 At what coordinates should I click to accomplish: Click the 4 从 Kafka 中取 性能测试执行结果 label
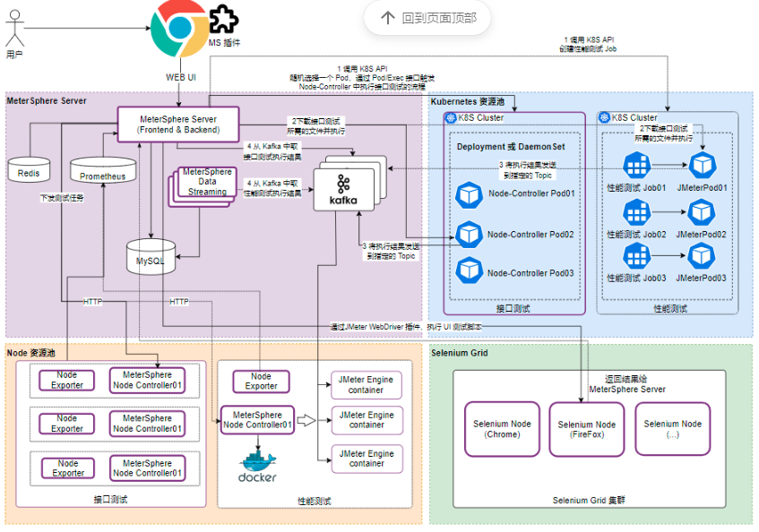coord(272,188)
